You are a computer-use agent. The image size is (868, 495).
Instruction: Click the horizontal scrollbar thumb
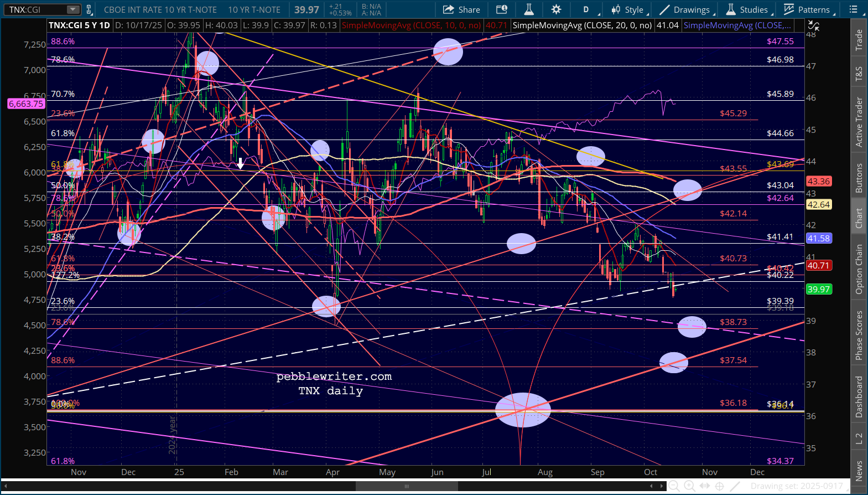tap(407, 486)
